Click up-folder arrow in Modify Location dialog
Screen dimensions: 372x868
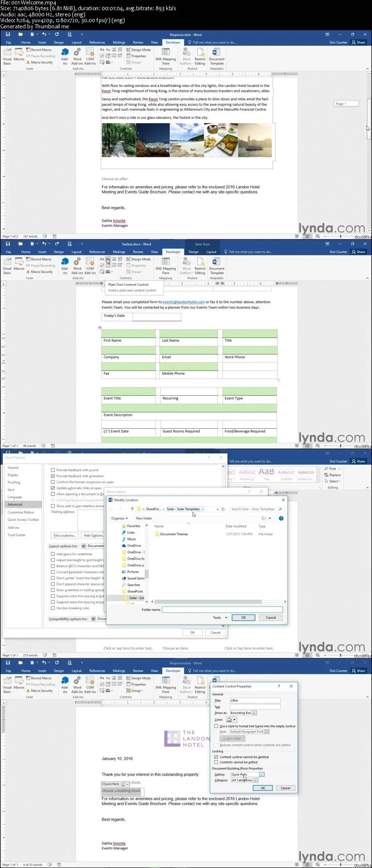pyautogui.click(x=132, y=509)
